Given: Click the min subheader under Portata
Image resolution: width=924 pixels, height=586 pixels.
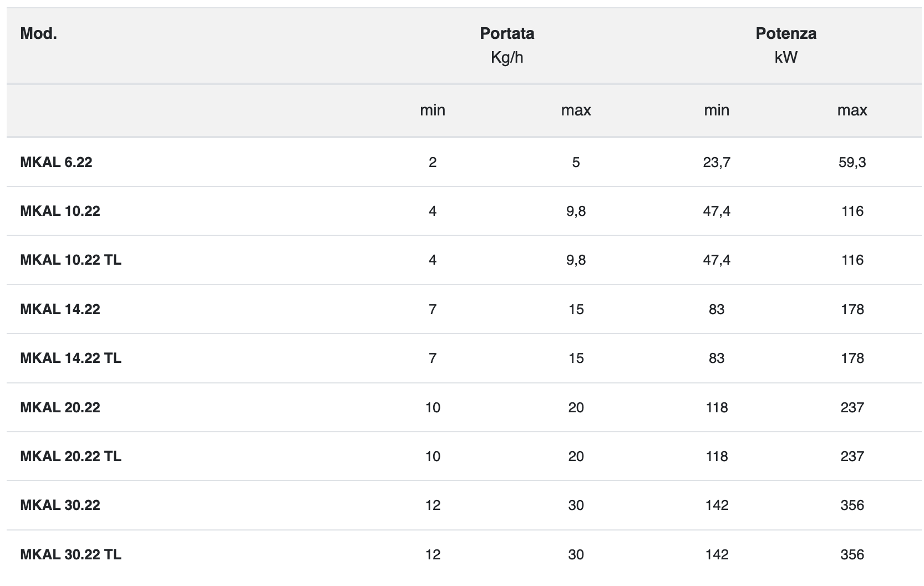Looking at the screenshot, I should pos(433,110).
